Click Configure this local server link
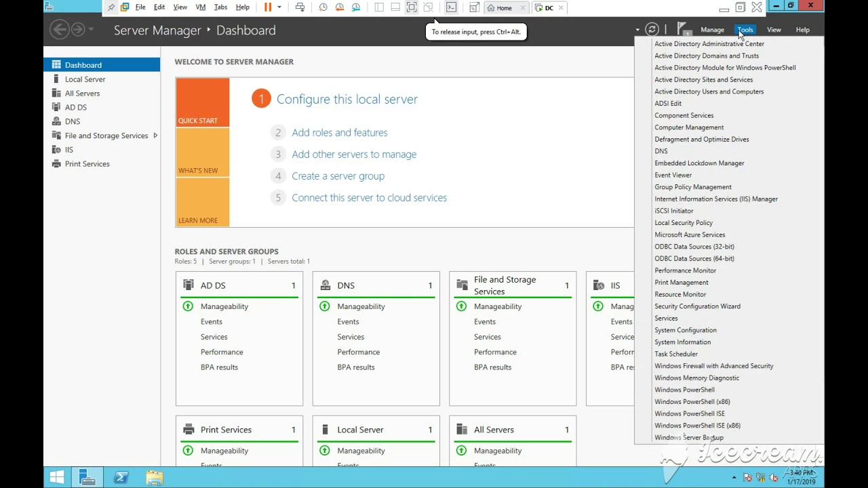 tap(347, 99)
